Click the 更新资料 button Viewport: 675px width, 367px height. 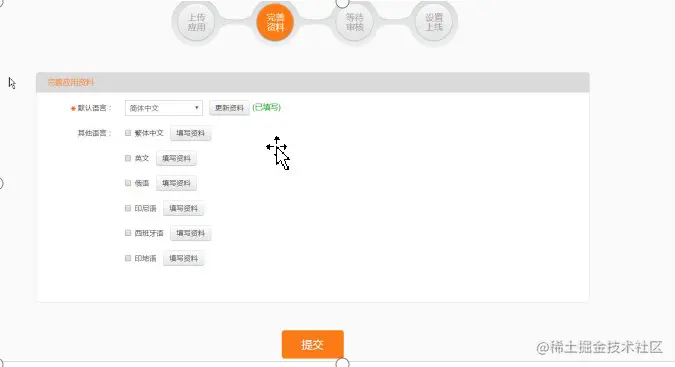(x=229, y=108)
